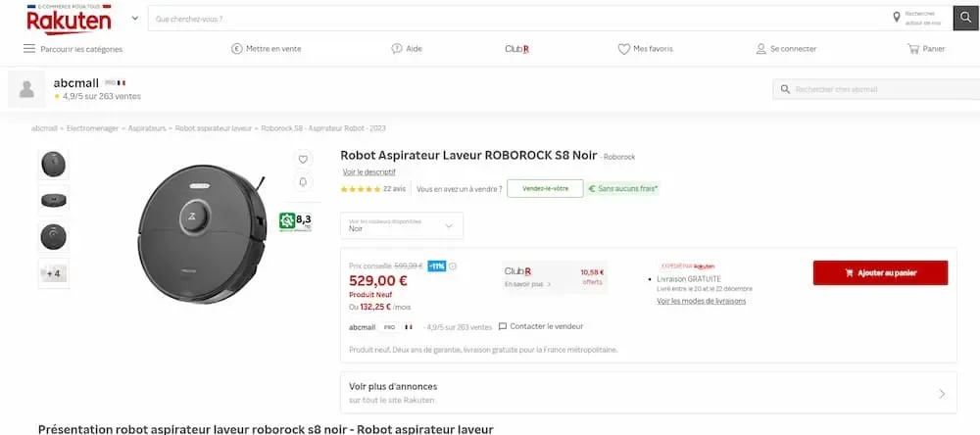Click the bell alert icon beside product image
Image resolution: width=980 pixels, height=435 pixels.
pos(303,181)
